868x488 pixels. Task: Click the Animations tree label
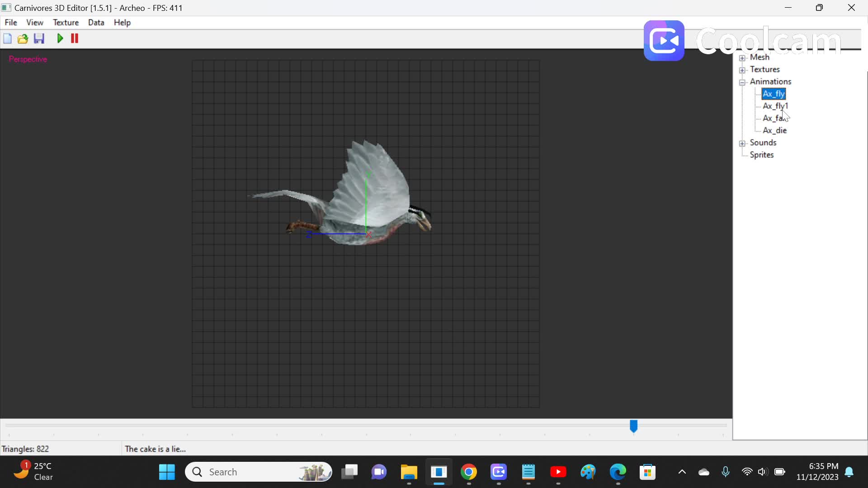tap(771, 82)
